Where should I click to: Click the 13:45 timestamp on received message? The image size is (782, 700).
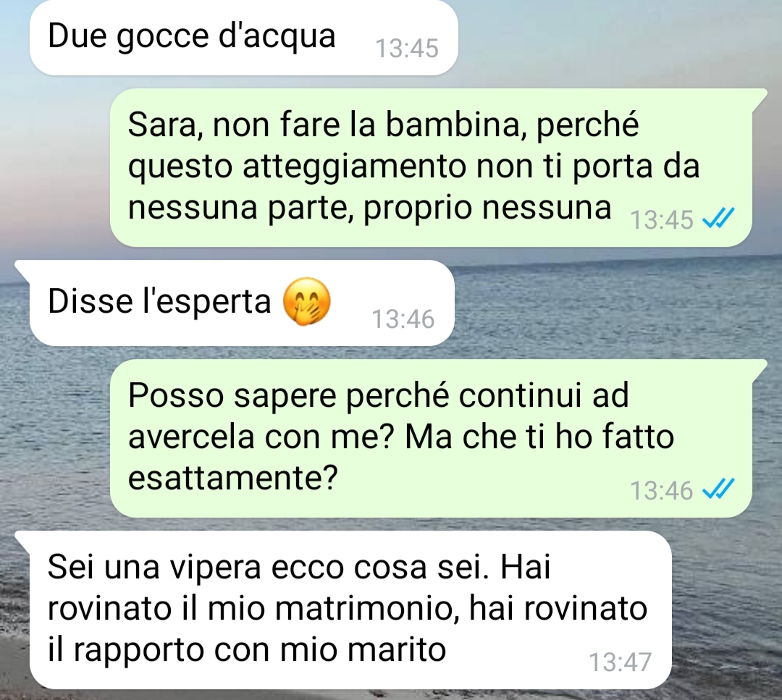pyautogui.click(x=406, y=49)
